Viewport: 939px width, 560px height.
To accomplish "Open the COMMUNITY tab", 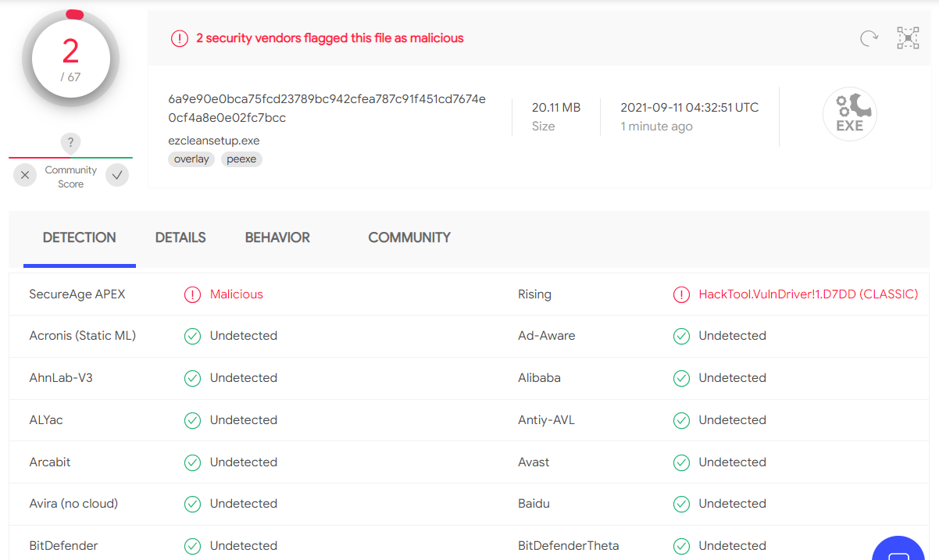I will click(x=409, y=237).
